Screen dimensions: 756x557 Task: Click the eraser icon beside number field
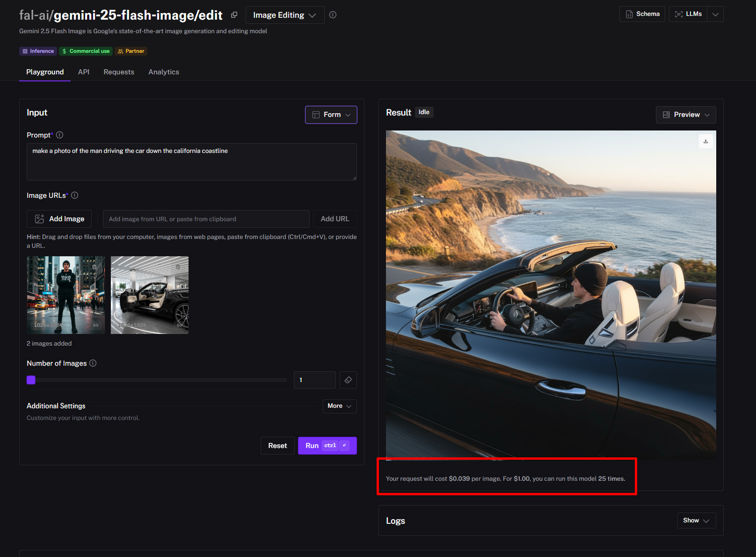(x=348, y=380)
